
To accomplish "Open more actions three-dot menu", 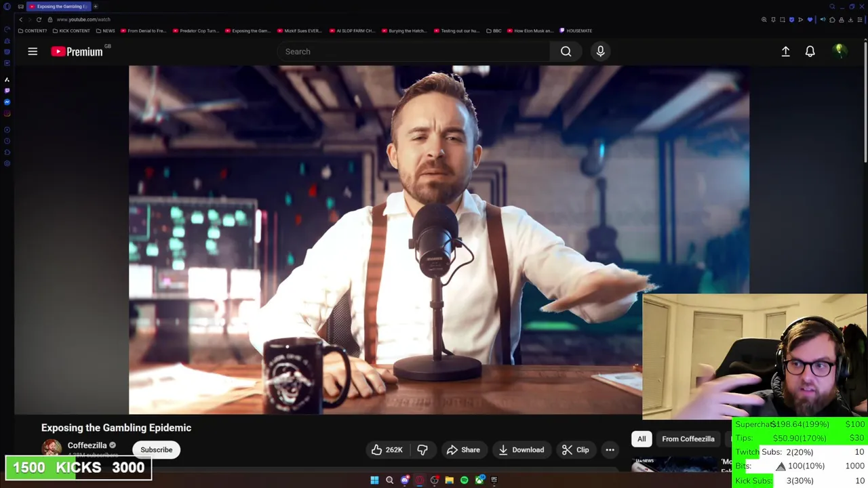I will (x=610, y=450).
